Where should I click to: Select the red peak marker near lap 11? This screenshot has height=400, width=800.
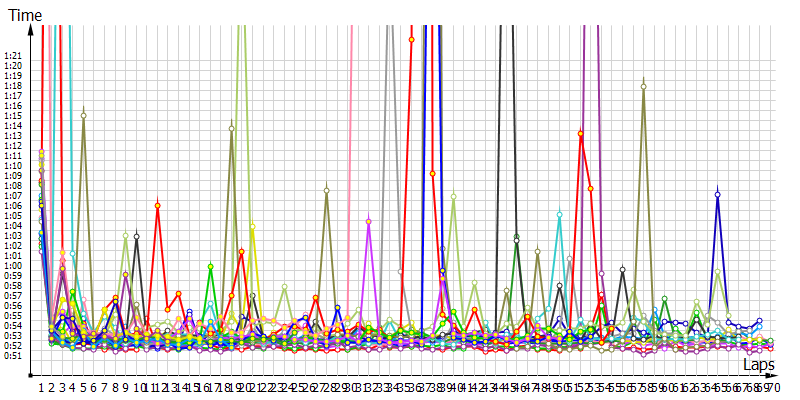pyautogui.click(x=157, y=206)
